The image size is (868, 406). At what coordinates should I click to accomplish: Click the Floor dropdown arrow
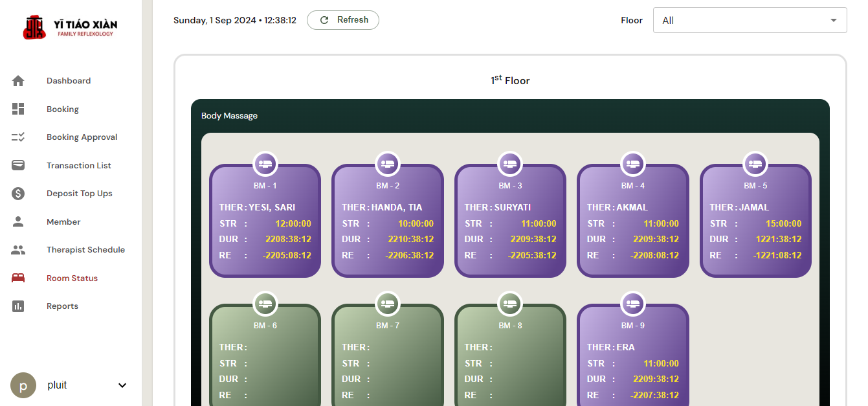(x=833, y=20)
